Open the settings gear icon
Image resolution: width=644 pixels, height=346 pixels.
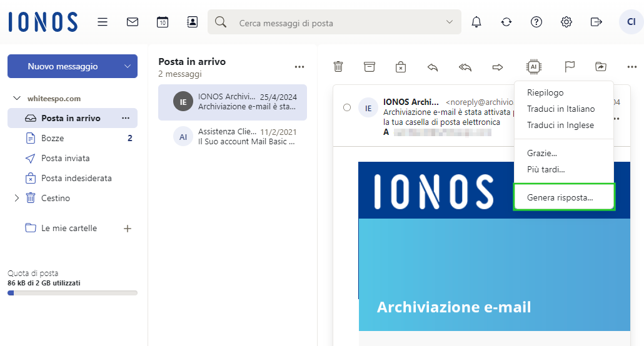(566, 22)
